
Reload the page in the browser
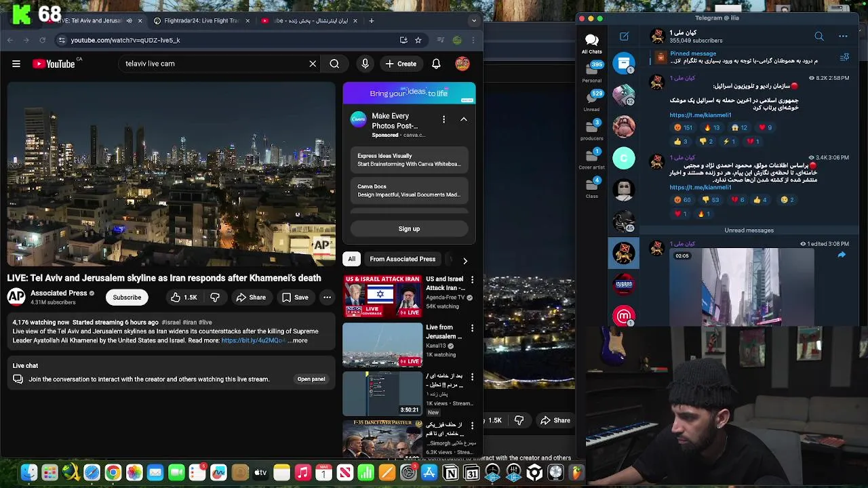click(42, 40)
